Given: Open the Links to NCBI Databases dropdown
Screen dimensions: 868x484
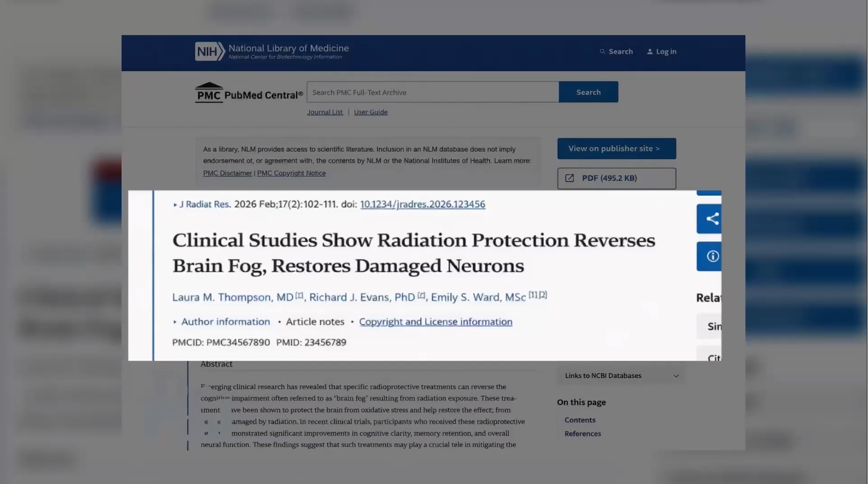Looking at the screenshot, I should pos(620,376).
